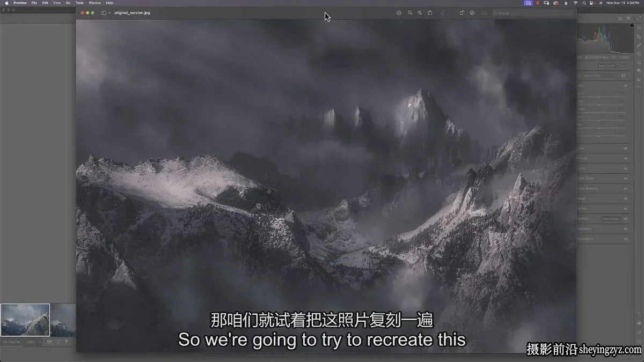Show the Preview inspector info icon
The image size is (644, 362).
pos(399,13)
